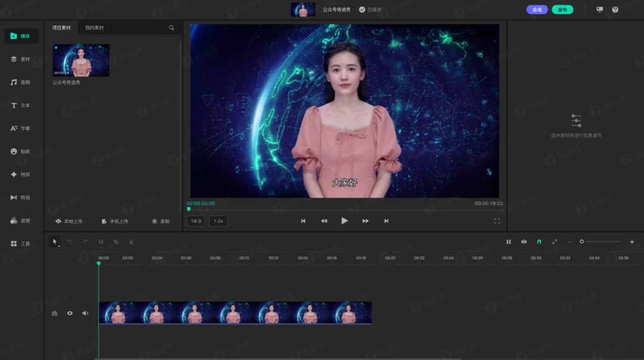Click the green 发布 publish button

tap(562, 10)
